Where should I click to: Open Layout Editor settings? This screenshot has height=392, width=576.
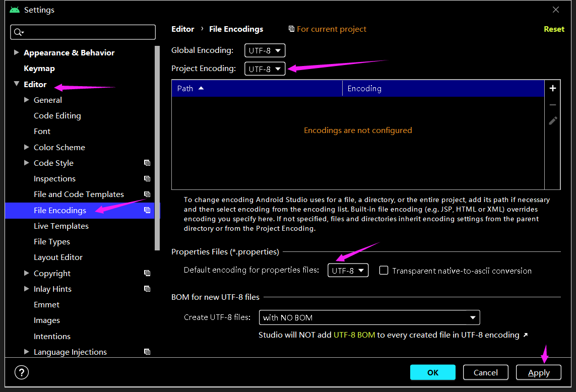(x=58, y=257)
